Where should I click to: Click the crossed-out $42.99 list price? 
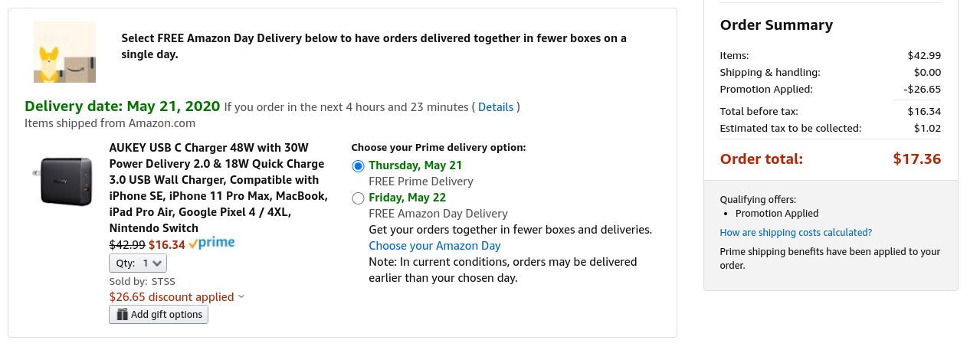click(127, 245)
